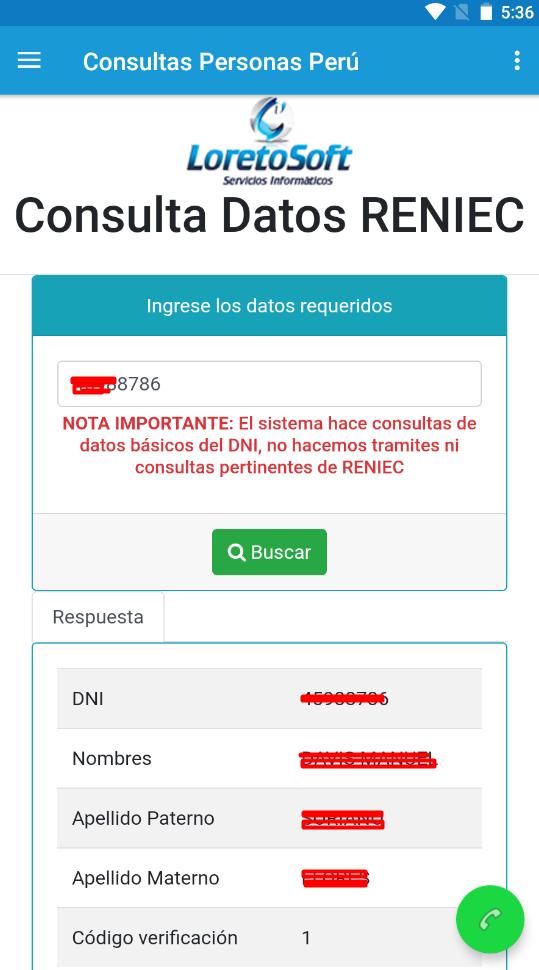Tap the Código verificación value row
Viewport: 539px width, 970px height.
point(269,937)
